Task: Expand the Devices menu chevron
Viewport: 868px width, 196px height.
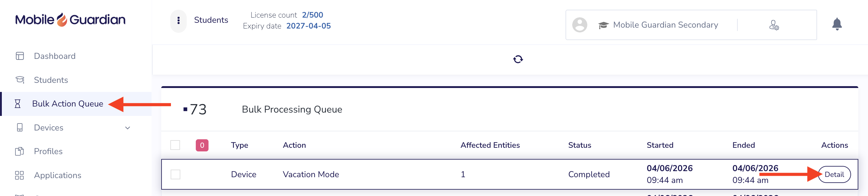Action: 128,128
